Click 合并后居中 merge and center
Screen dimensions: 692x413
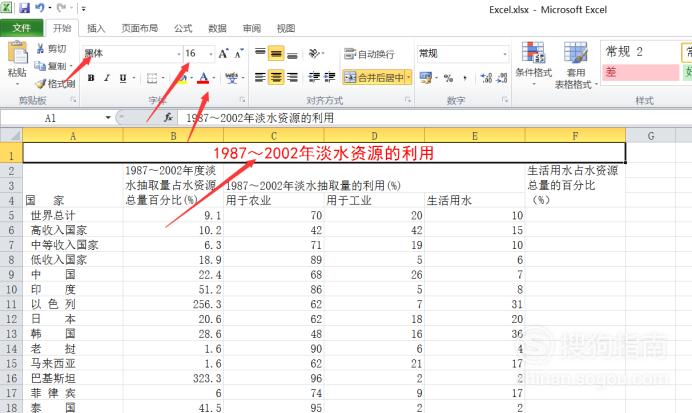373,78
